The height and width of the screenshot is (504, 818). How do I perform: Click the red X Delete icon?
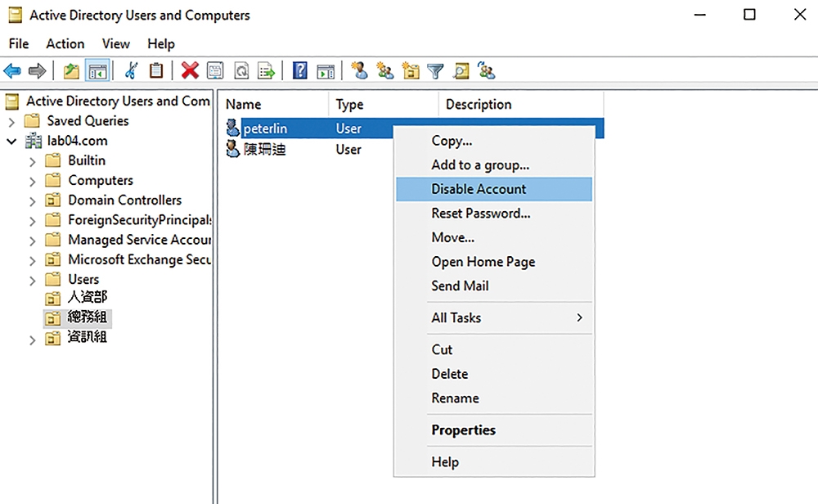click(190, 70)
